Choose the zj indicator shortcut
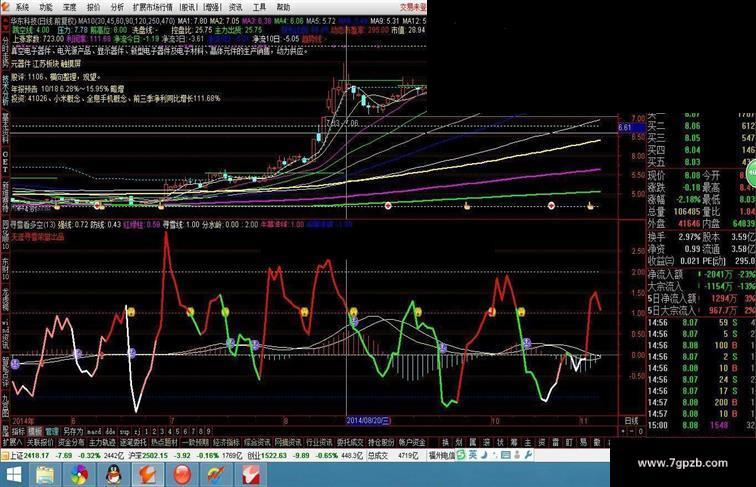This screenshot has height=487, width=756. tap(137, 431)
